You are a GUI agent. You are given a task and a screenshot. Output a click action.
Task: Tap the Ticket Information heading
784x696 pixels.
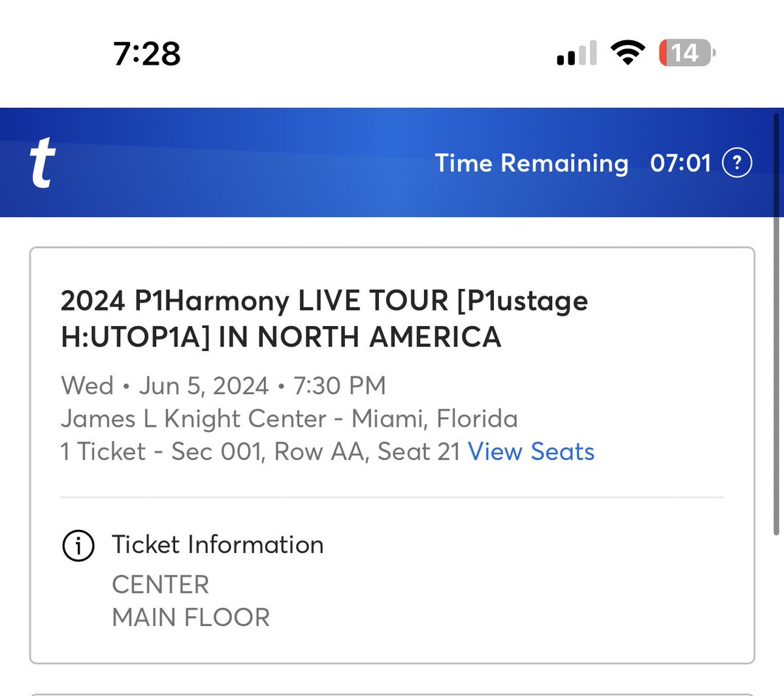coord(218,544)
